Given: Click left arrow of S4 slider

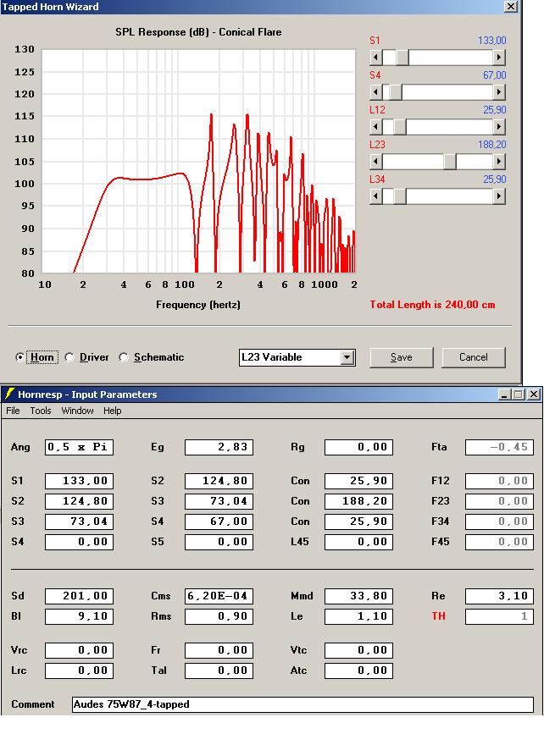Looking at the screenshot, I should tap(376, 92).
